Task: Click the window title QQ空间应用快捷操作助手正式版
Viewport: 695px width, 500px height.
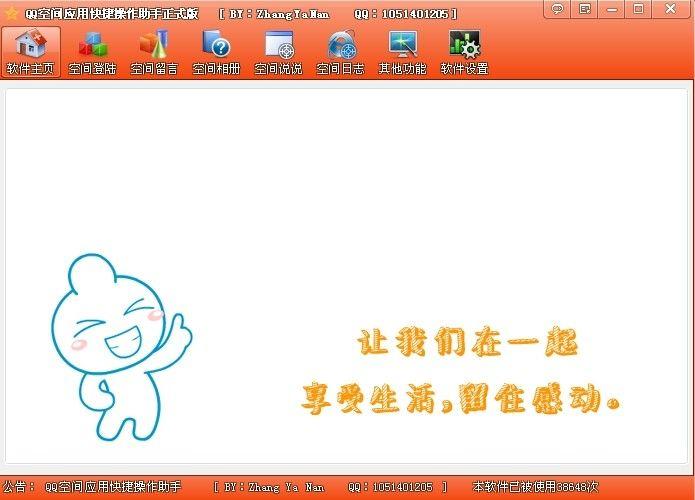Action: click(112, 14)
